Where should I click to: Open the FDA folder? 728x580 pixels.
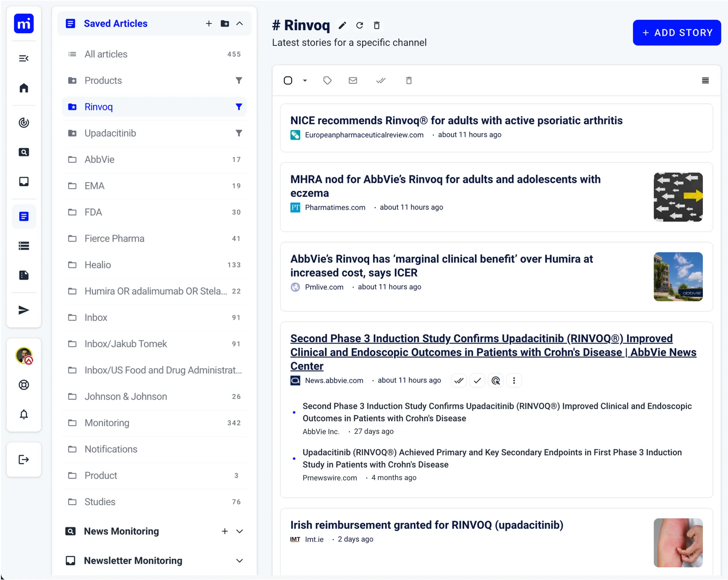point(154,212)
